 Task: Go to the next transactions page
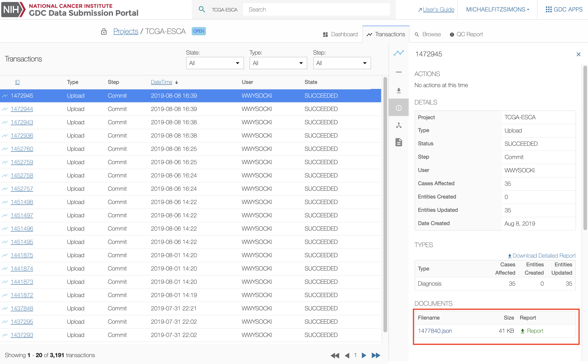pyautogui.click(x=364, y=355)
